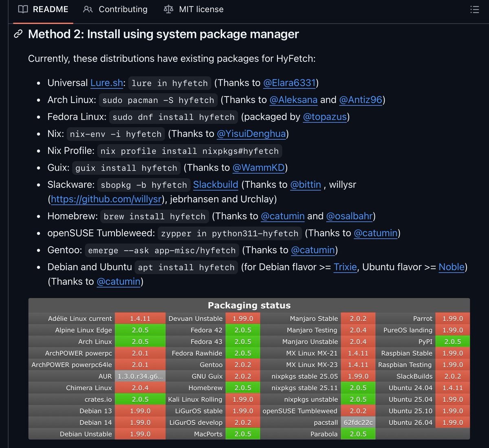Click the scales icon on MIT license tab
The width and height of the screenshot is (489, 448).
point(168,9)
